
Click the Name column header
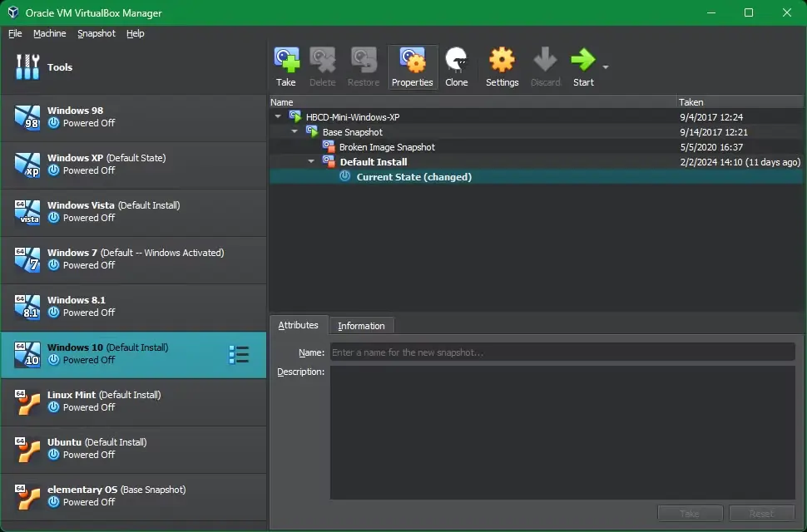pyautogui.click(x=473, y=101)
